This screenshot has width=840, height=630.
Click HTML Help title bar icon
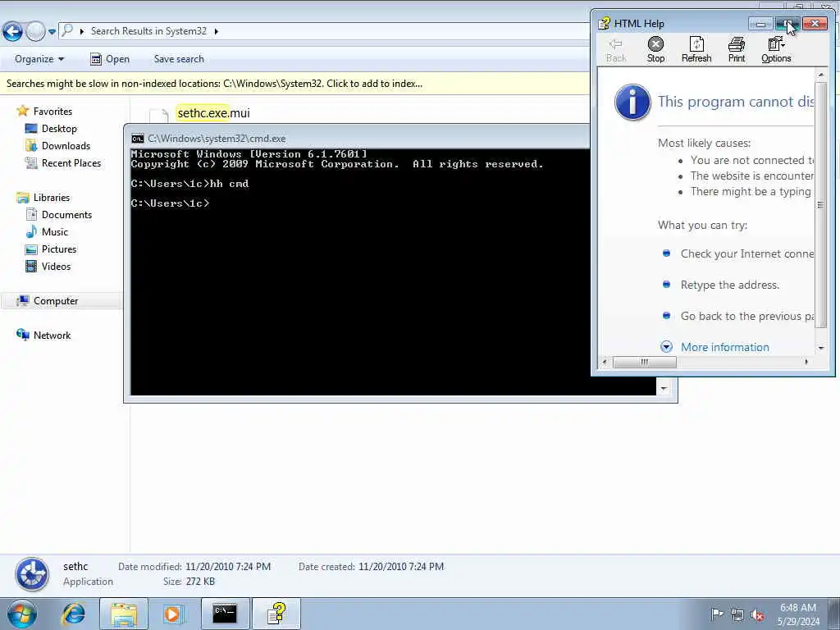pos(605,23)
